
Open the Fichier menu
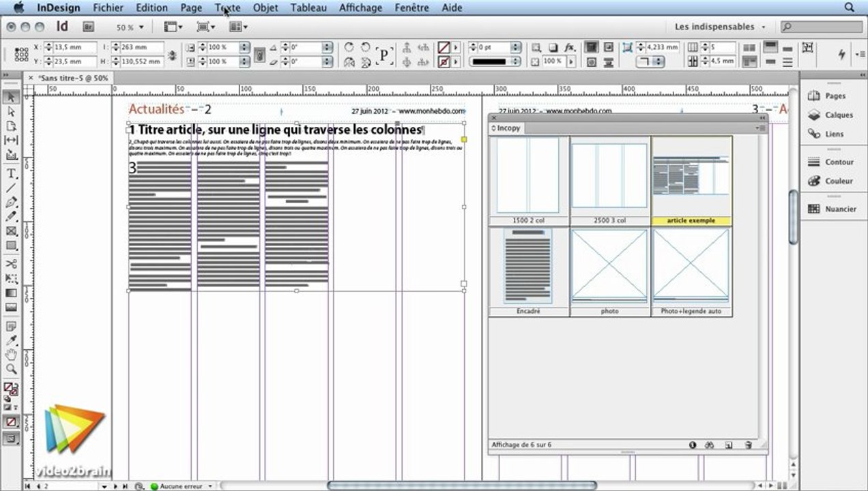click(x=108, y=8)
